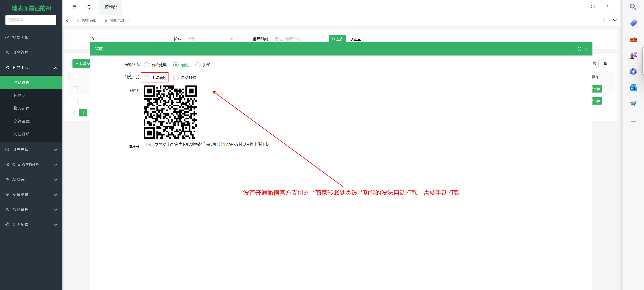The width and height of the screenshot is (644, 290).
Task: Open 提现管理 sidebar item
Action: click(31, 83)
